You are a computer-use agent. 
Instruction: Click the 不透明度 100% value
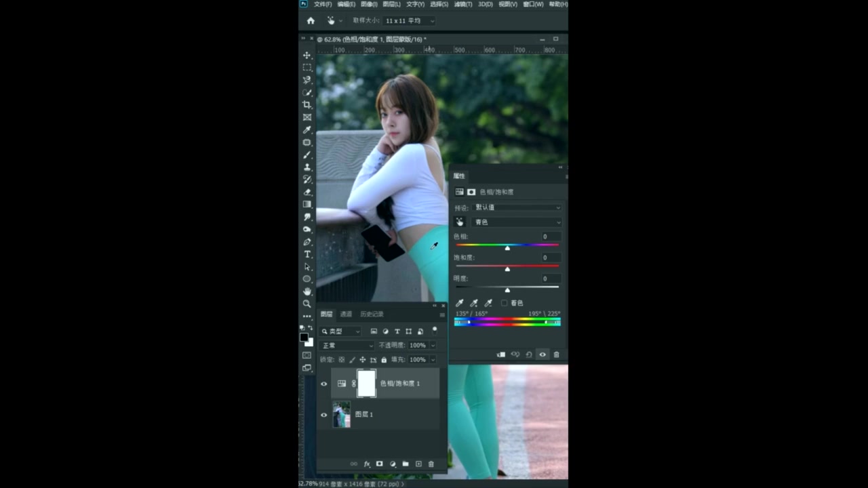pos(417,345)
